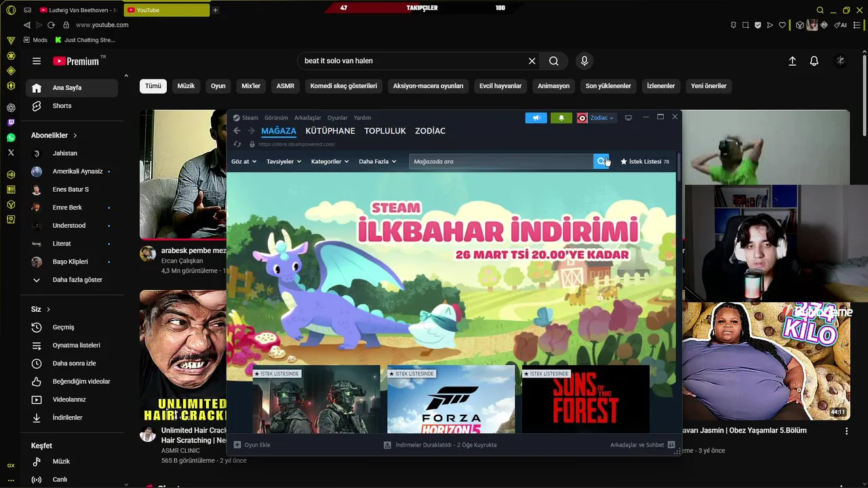Viewport: 868px width, 488px height.
Task: Open İstek Listesi wishlist link
Action: [x=645, y=161]
